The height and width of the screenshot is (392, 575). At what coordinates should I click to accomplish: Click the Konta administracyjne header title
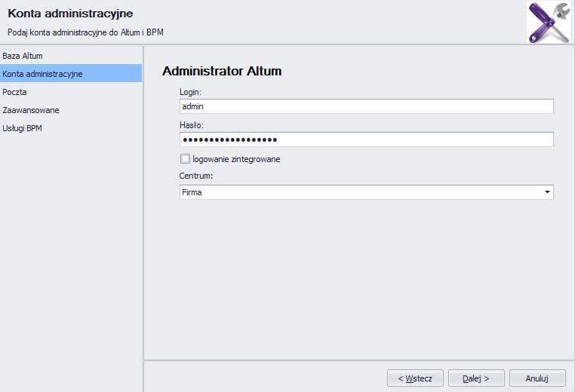coord(70,14)
